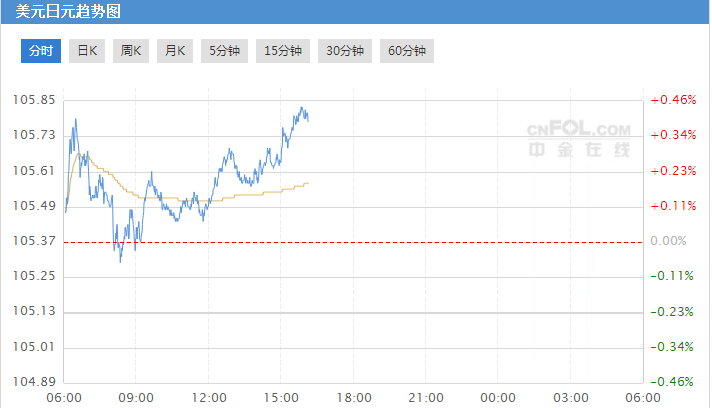Click the end of the yellow average line
The height and width of the screenshot is (408, 712).
click(x=308, y=183)
